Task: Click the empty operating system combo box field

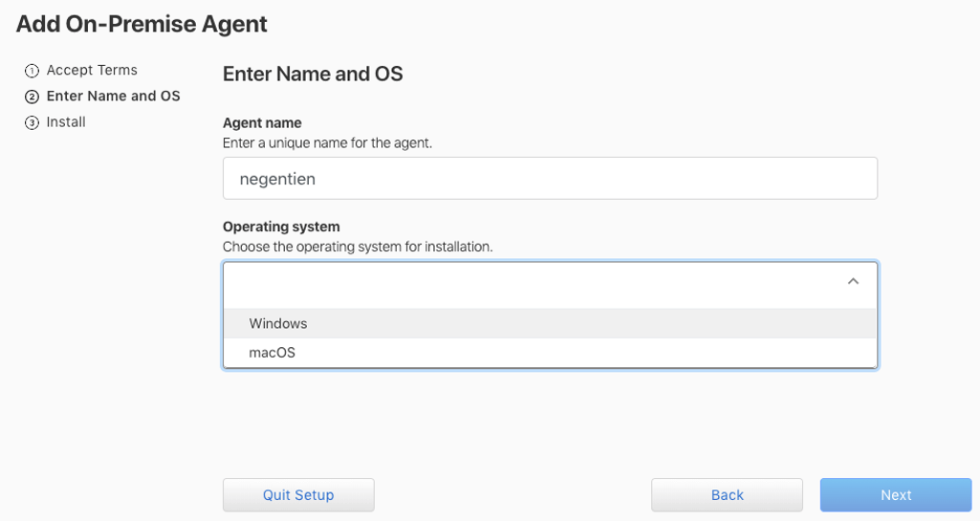Action: click(532, 282)
